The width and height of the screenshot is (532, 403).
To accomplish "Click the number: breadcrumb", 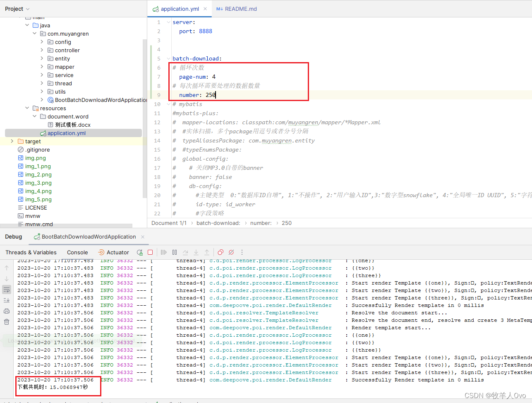I will [x=261, y=223].
